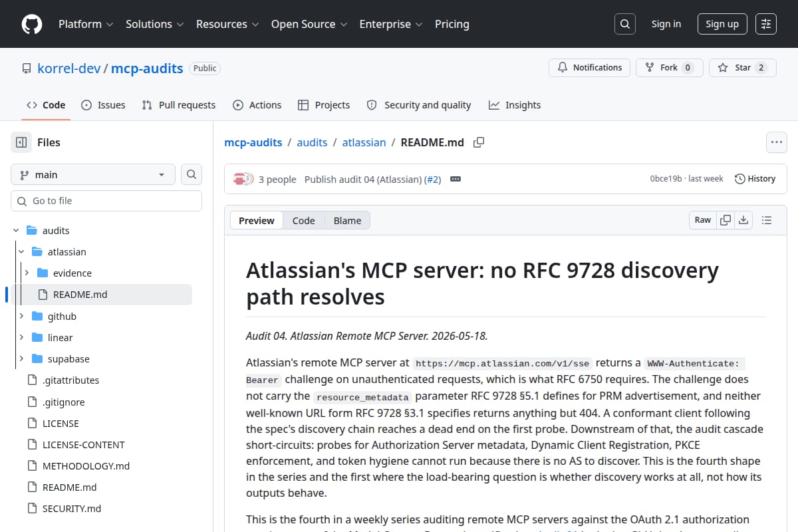Screen dimensions: 798x532
Task: Open pull request #2 link
Action: pyautogui.click(x=432, y=180)
